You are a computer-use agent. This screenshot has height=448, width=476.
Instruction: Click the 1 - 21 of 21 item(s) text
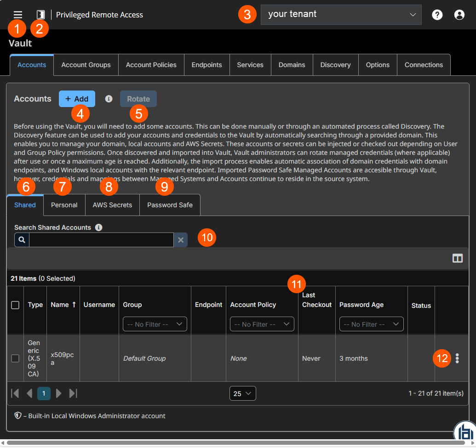tap(436, 393)
